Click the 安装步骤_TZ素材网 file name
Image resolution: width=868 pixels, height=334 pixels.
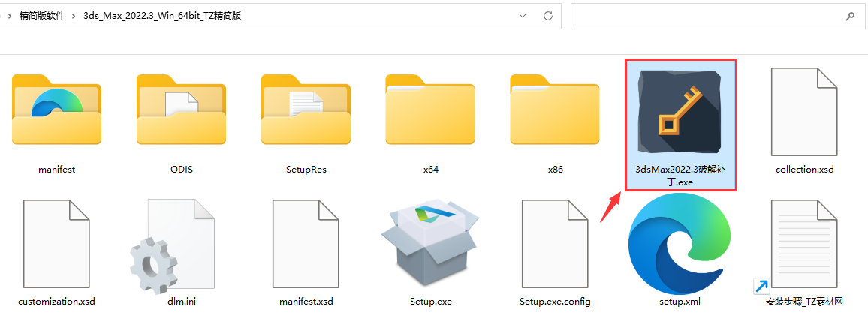click(x=804, y=302)
